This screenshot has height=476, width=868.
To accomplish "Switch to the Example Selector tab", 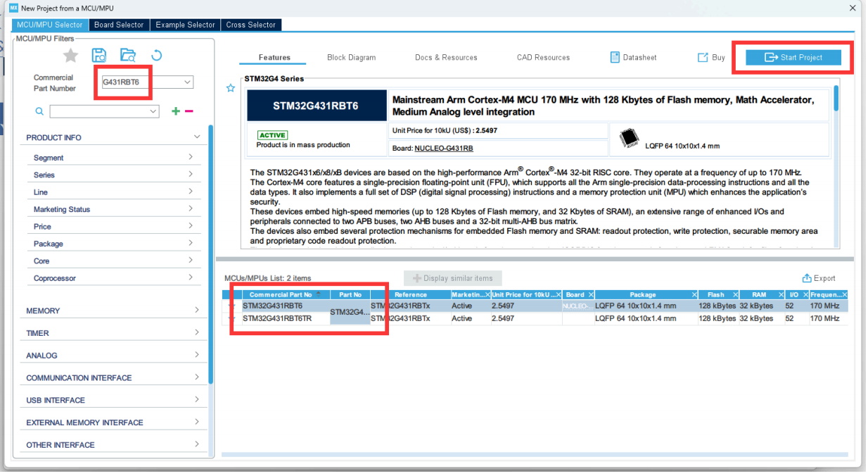I will tap(185, 25).
